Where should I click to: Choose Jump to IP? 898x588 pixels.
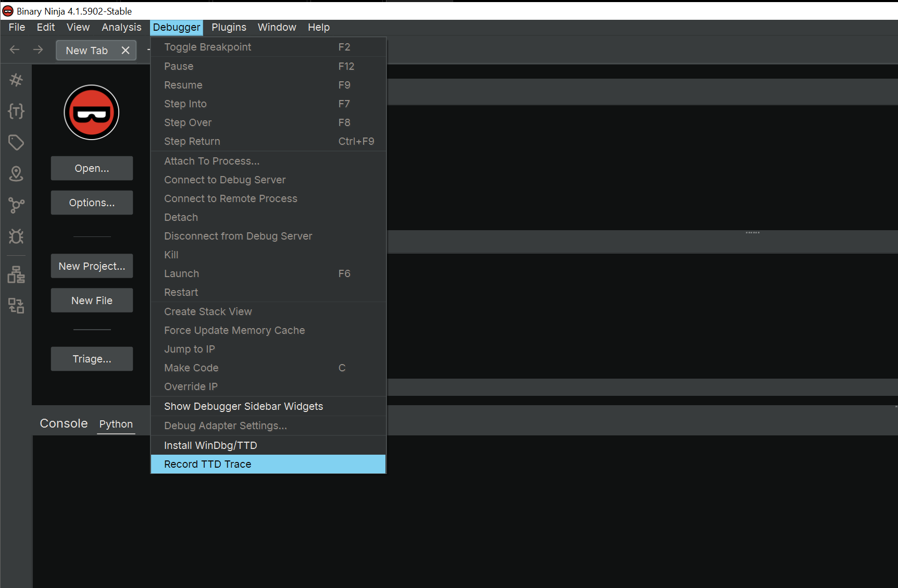click(x=268, y=349)
